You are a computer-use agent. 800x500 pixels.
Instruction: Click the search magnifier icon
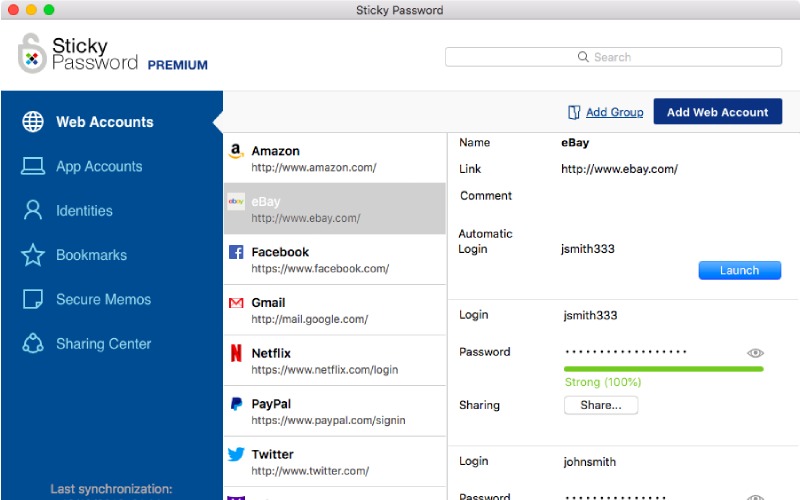click(x=583, y=57)
